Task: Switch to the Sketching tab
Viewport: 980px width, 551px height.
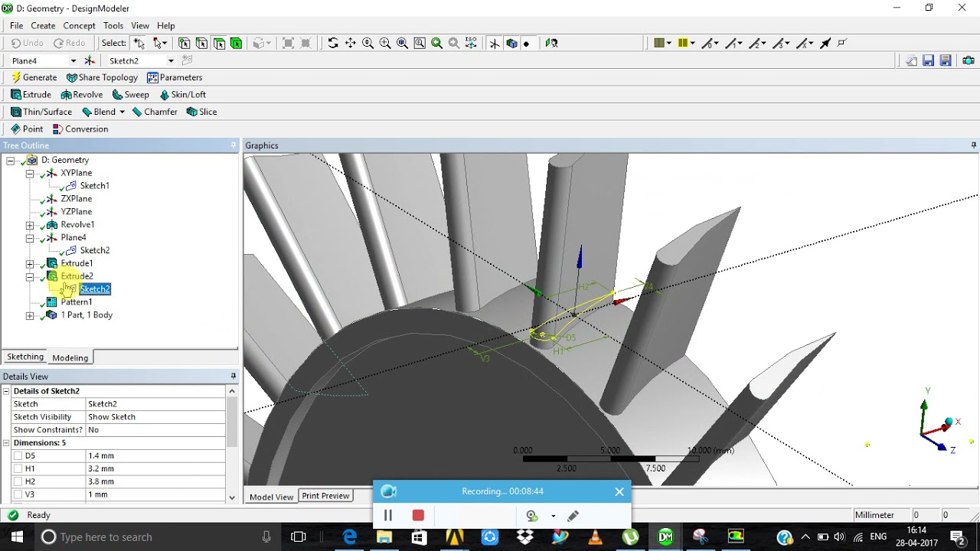Action: click(x=25, y=357)
